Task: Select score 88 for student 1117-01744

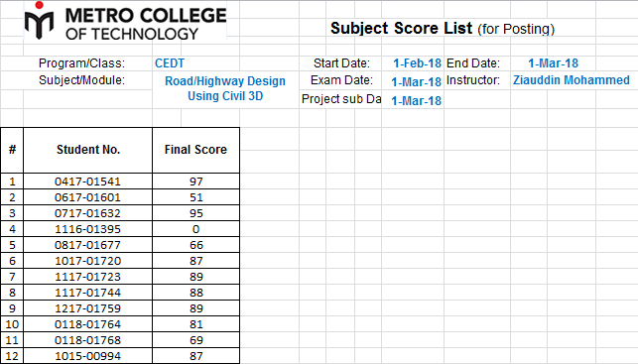Action: pos(195,293)
